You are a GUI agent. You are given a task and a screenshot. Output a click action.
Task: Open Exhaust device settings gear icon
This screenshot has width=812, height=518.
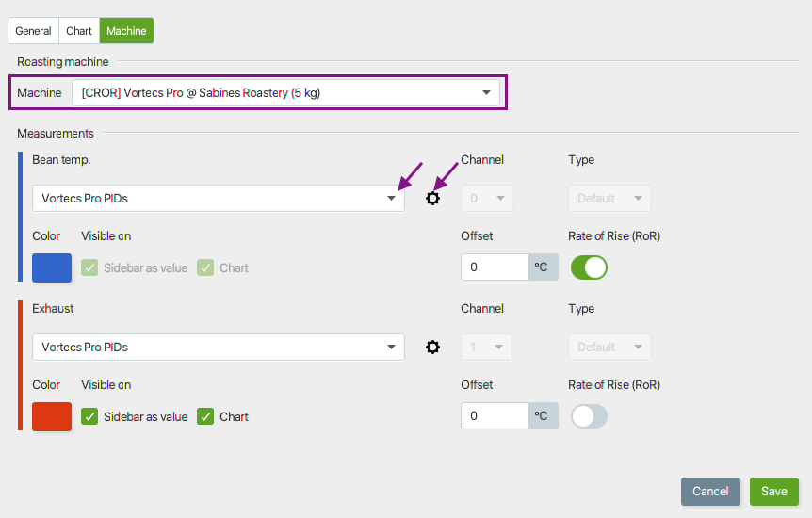point(432,347)
